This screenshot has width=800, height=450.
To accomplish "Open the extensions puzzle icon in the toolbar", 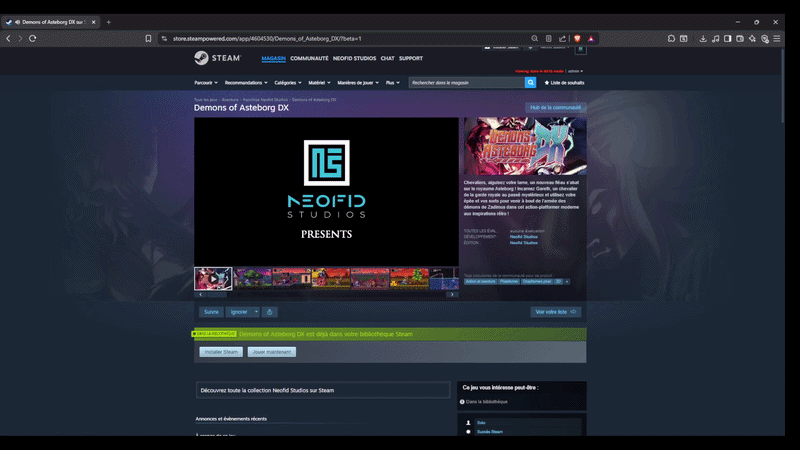I will pos(671,38).
